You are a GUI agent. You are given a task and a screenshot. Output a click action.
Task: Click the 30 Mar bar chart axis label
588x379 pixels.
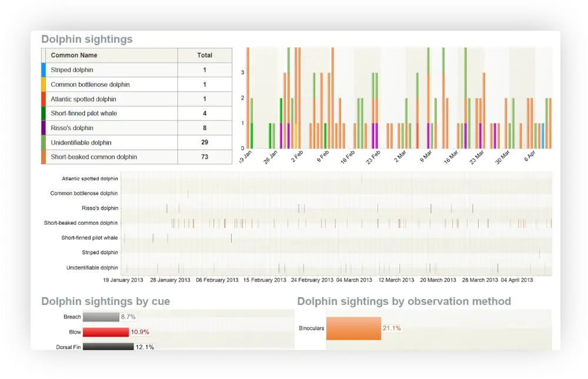click(503, 157)
